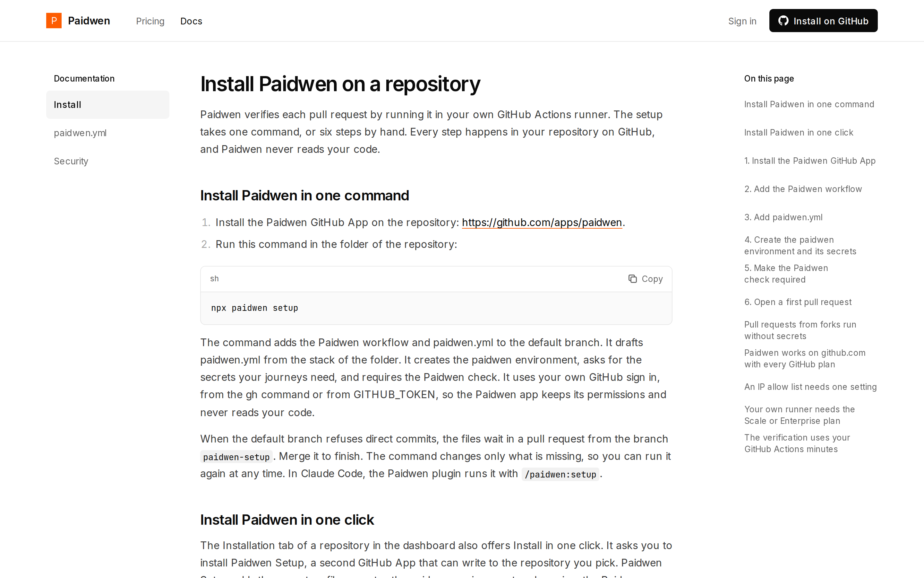Go to '6. Open a first pull request'
The height and width of the screenshot is (578, 924).
point(798,302)
